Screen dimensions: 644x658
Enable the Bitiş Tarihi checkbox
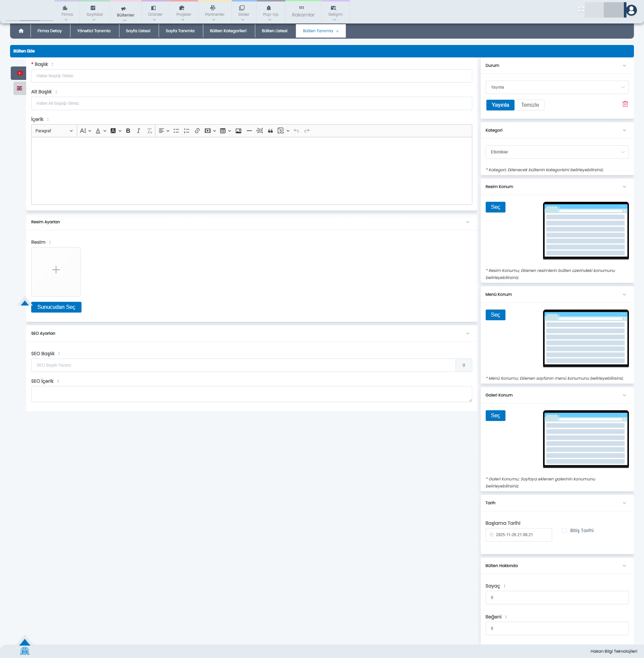pos(564,530)
